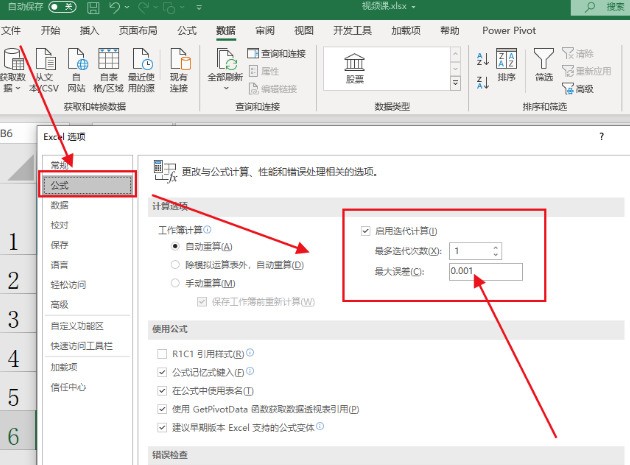The image size is (630, 465).
Task: Select the 股票 (Stocks) data type
Action: click(x=354, y=68)
